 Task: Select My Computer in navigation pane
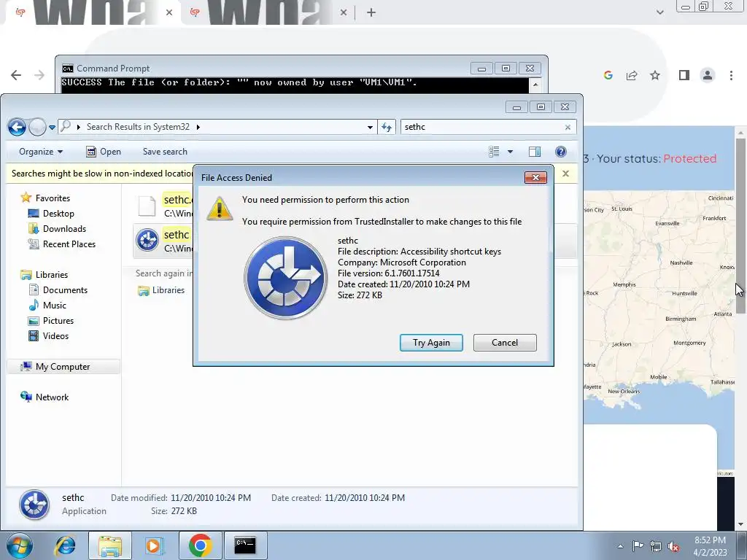tap(63, 367)
